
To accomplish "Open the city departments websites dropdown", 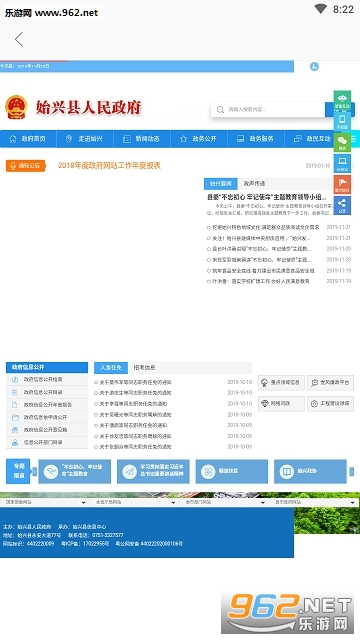I will [x=224, y=502].
